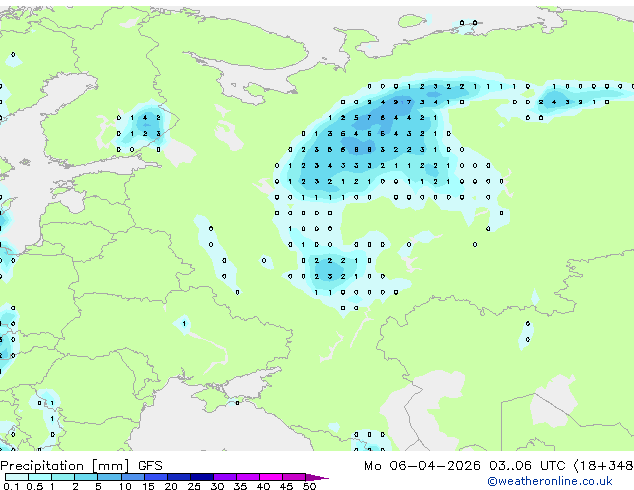Click the 45–50 mm legend color swatch
634x490 pixels.
point(294,477)
